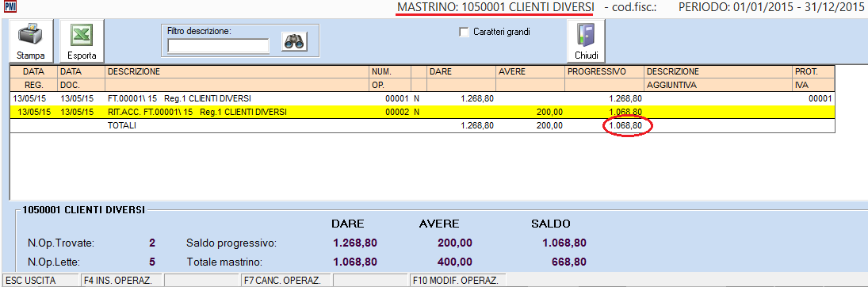Click operation number 00001 cell
Screen dimensions: 868x287
(x=397, y=98)
